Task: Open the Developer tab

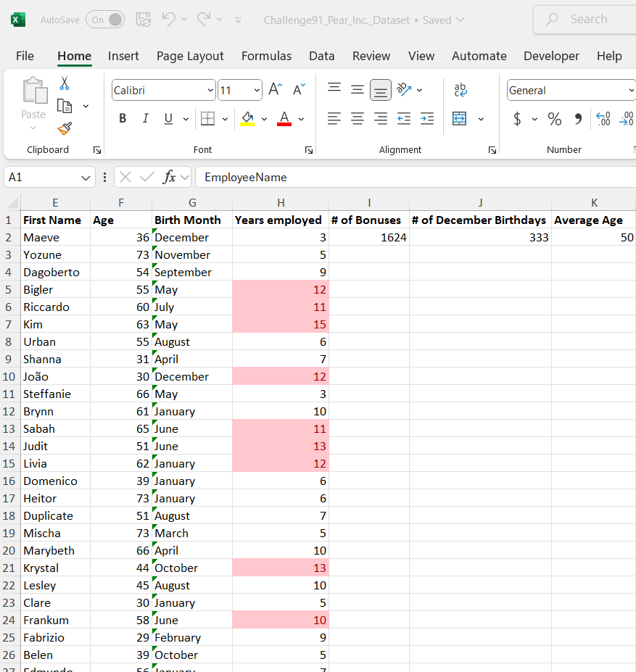Action: click(x=552, y=56)
